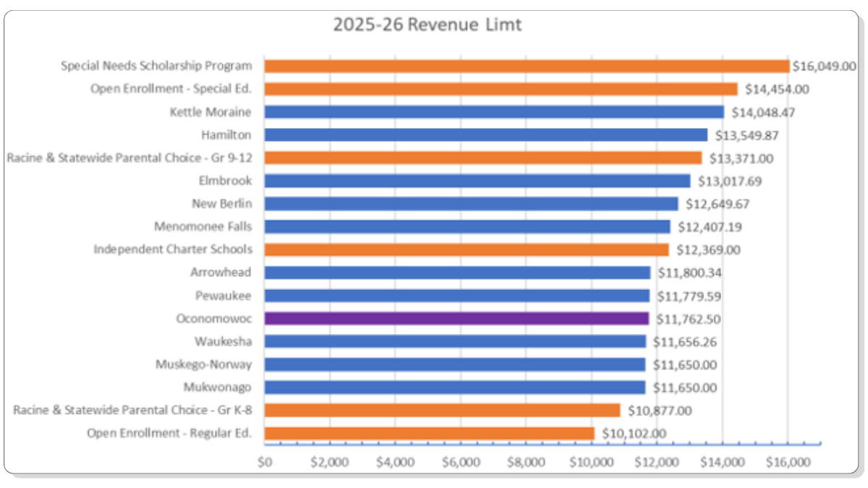
Task: Select the blue Arrowhead bar
Action: point(458,273)
